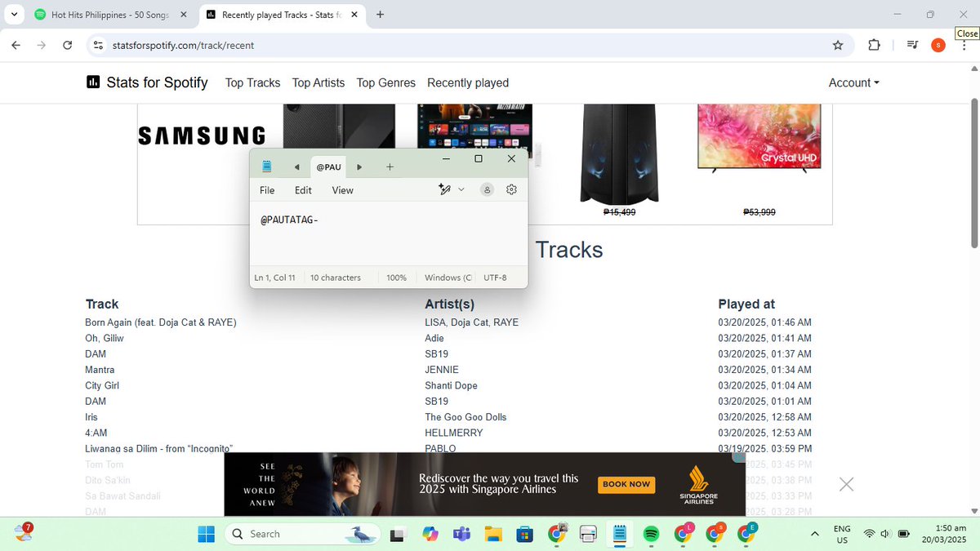Open the Chrome profile avatar
The width and height of the screenshot is (980, 551).
coord(938,45)
